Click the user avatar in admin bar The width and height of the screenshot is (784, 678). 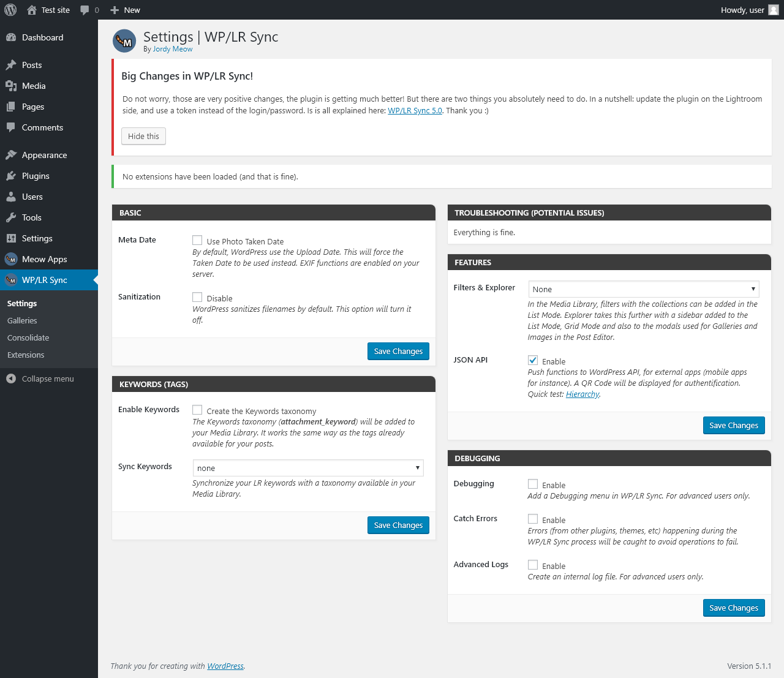point(774,10)
